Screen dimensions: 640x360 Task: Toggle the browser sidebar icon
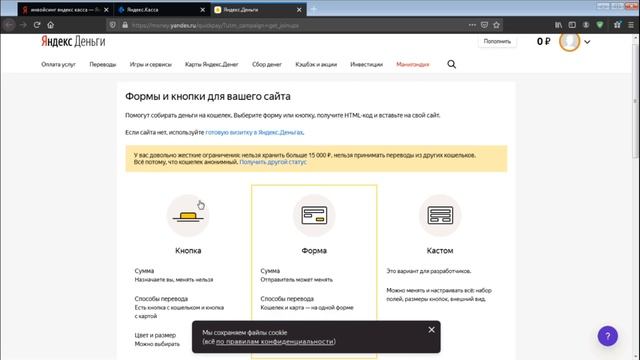point(572,25)
